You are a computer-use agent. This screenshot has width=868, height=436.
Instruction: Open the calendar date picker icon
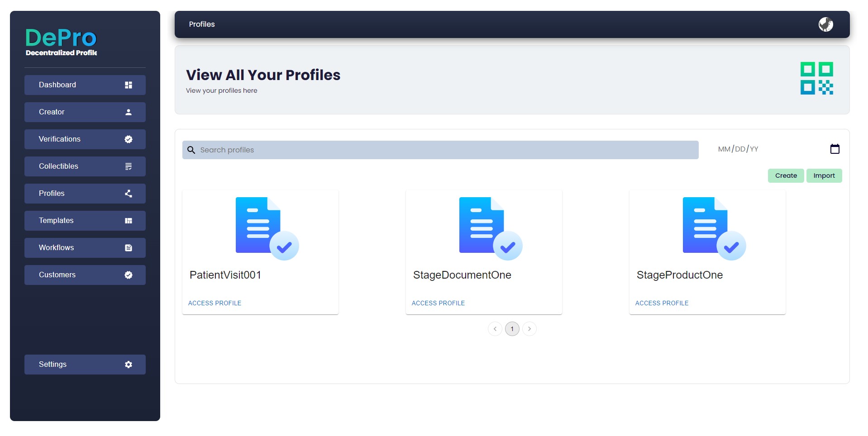[835, 149]
